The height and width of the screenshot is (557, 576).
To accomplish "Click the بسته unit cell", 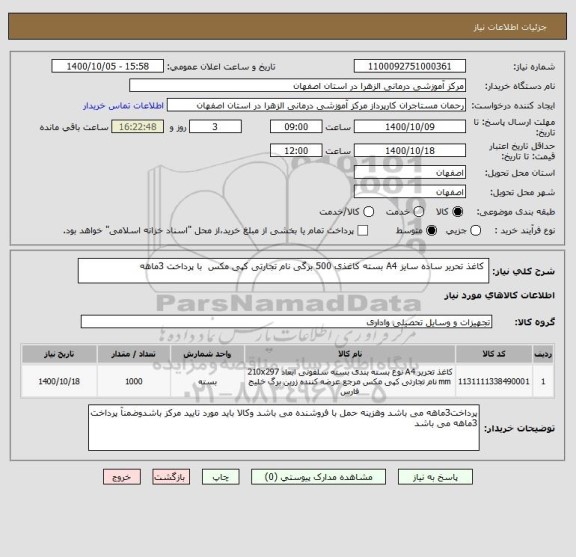I will click(207, 381).
